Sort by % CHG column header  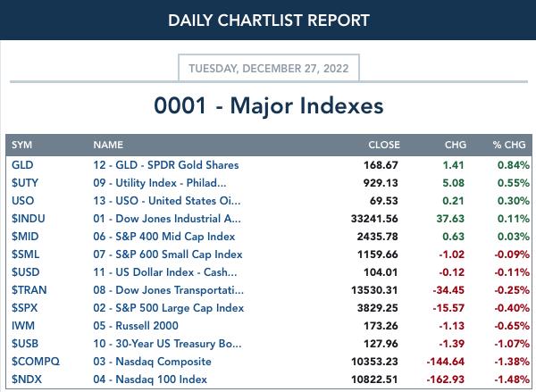(x=509, y=145)
